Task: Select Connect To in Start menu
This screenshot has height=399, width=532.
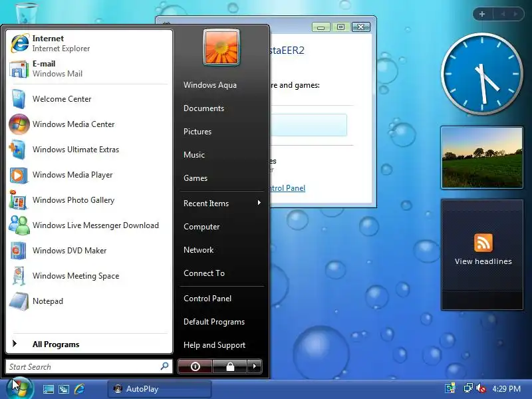Action: (204, 273)
